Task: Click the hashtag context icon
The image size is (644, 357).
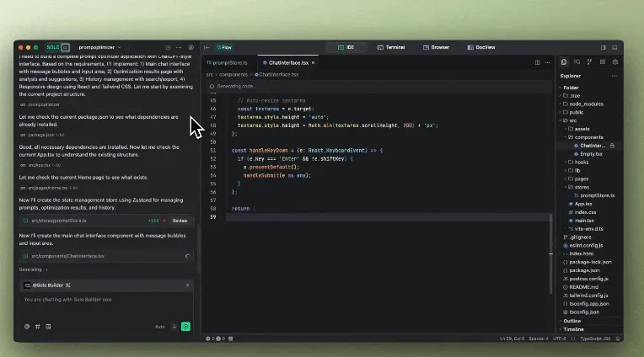Action: click(x=38, y=327)
